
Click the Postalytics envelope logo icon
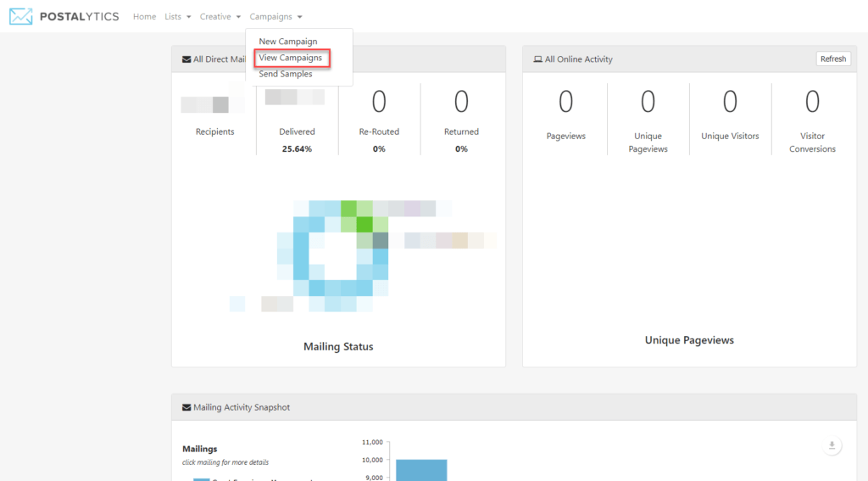tap(21, 17)
